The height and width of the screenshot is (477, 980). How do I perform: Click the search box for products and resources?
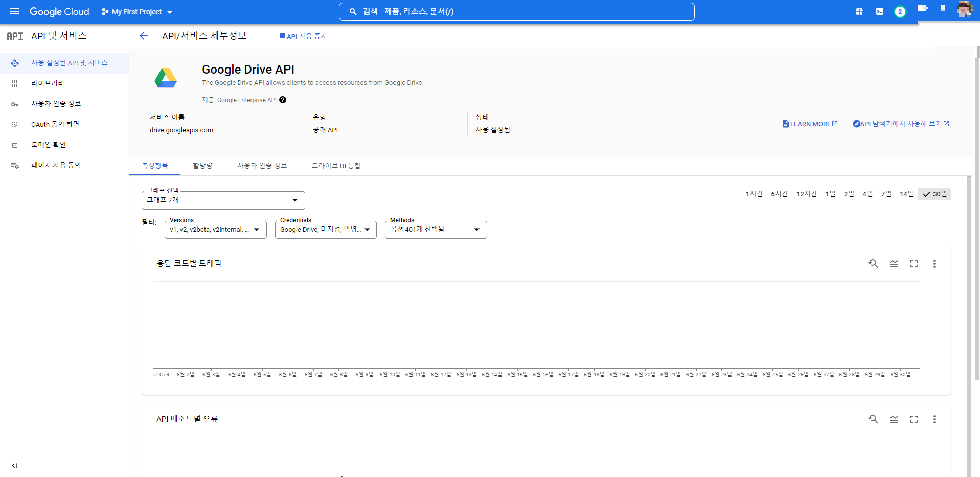pos(517,12)
